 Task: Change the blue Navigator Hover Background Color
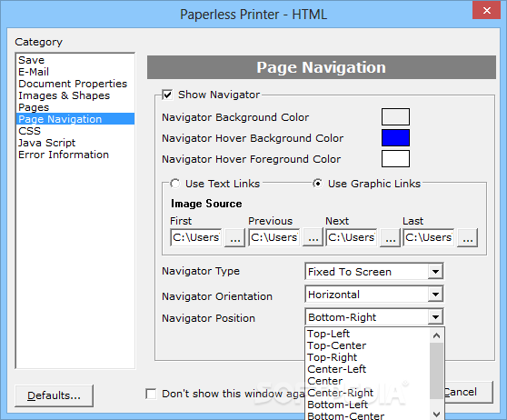pyautogui.click(x=395, y=138)
